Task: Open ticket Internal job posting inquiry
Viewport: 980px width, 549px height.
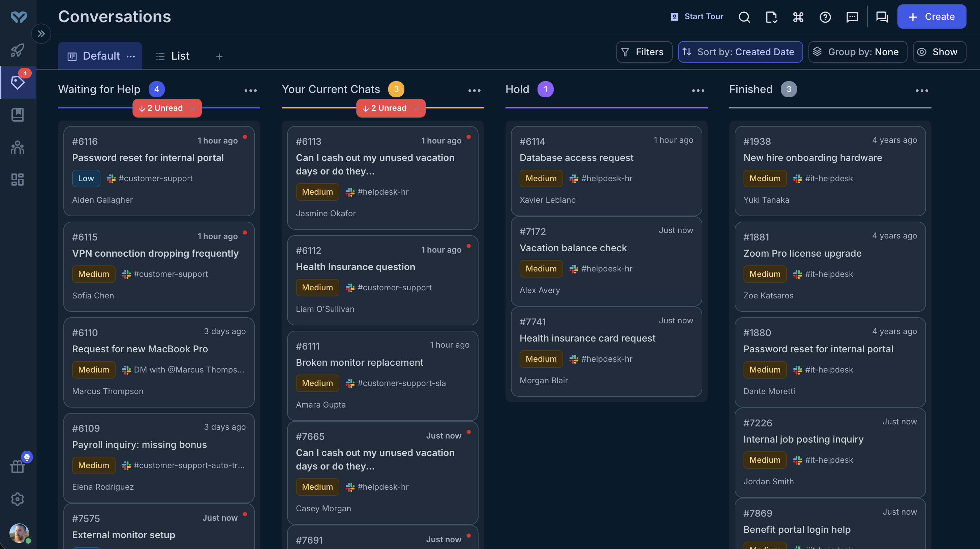Action: [830, 452]
